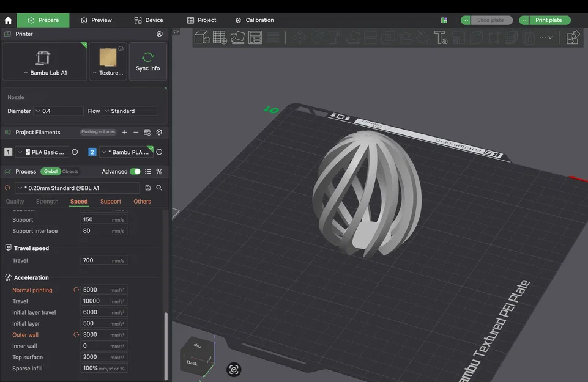588x382 pixels.
Task: Open nozzle Diameter 0.4 dropdown
Action: (59, 111)
